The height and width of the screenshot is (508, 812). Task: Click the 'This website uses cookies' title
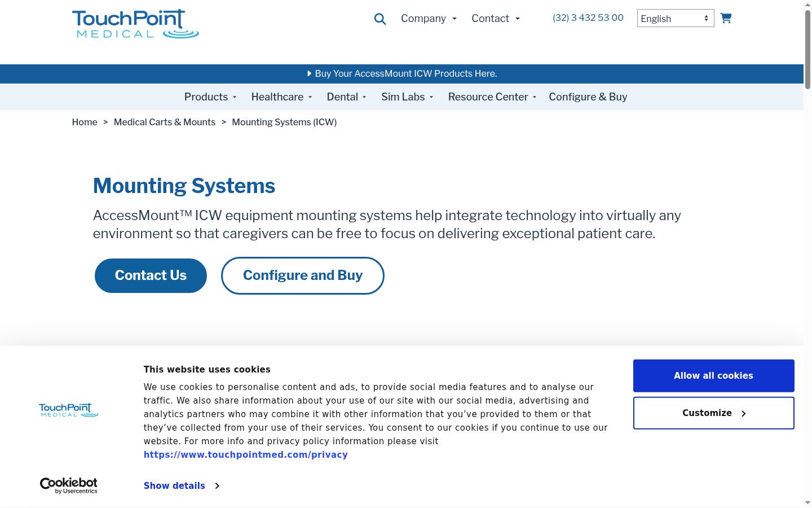point(207,370)
